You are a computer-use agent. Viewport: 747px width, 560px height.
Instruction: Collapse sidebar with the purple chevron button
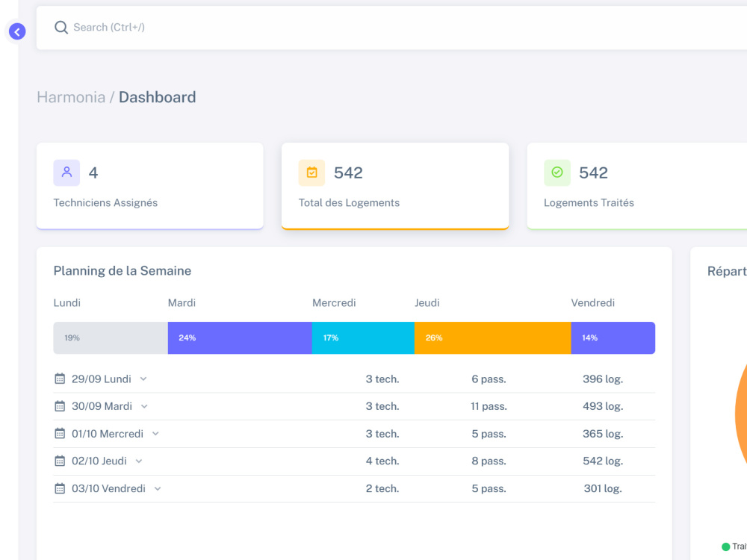click(x=17, y=32)
